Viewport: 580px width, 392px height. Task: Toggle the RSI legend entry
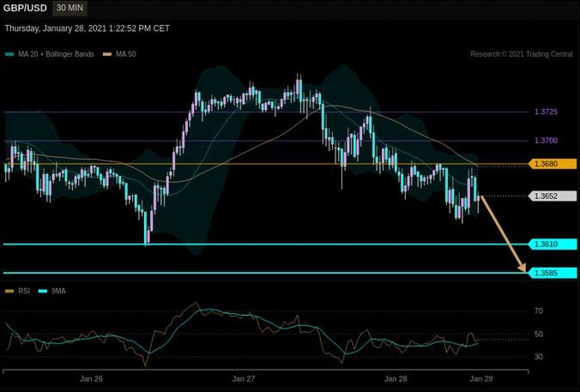click(17, 291)
